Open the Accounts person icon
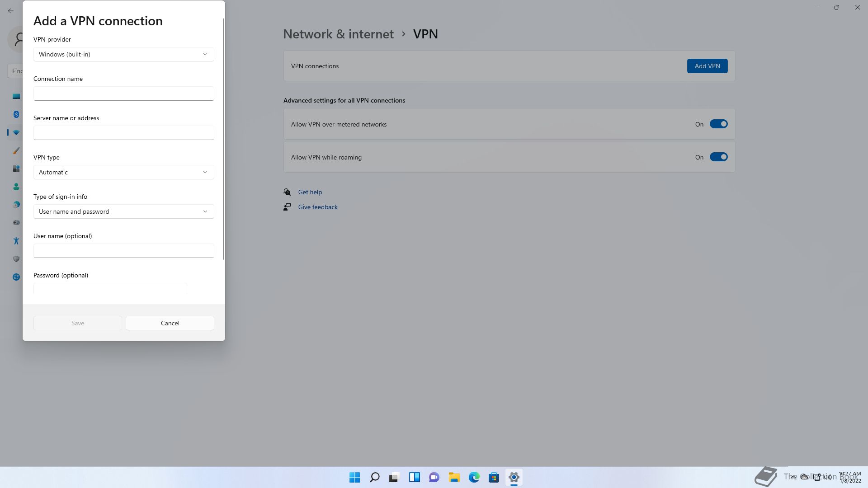Screen dimensions: 868x488 click(x=16, y=187)
